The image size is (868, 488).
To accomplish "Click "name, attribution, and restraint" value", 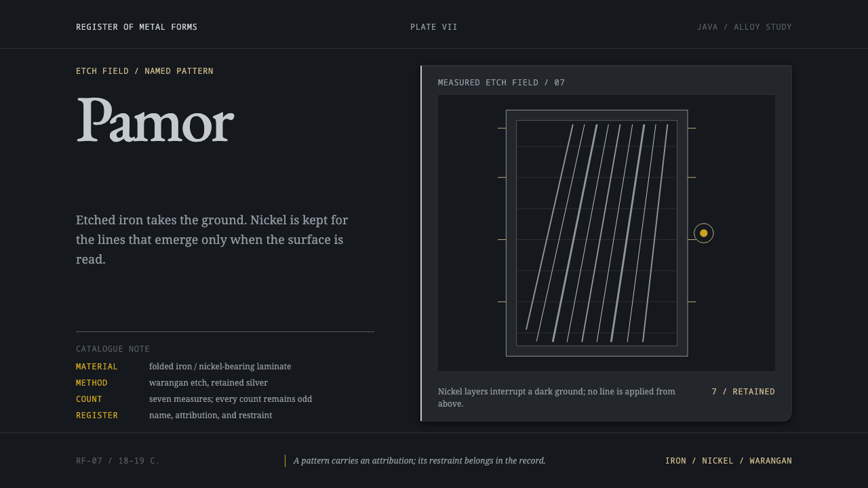I will [x=210, y=415].
